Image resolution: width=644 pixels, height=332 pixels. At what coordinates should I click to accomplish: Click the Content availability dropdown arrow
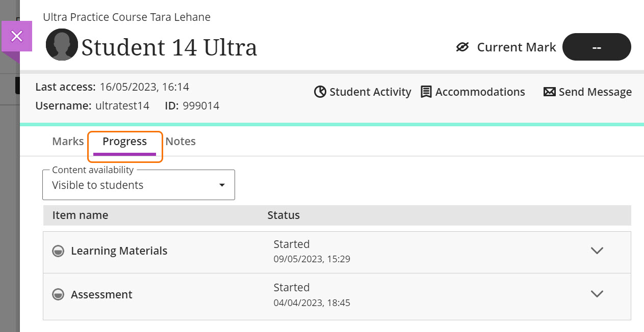[x=222, y=185]
